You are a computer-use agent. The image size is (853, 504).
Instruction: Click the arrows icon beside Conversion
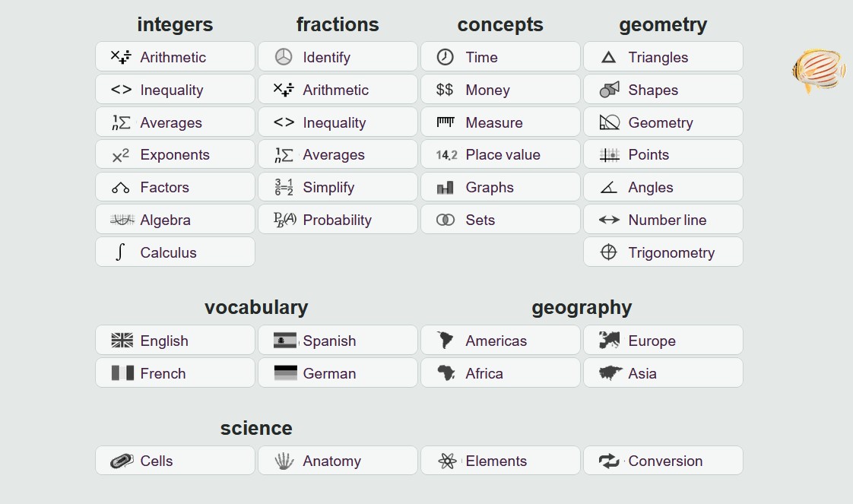point(609,461)
